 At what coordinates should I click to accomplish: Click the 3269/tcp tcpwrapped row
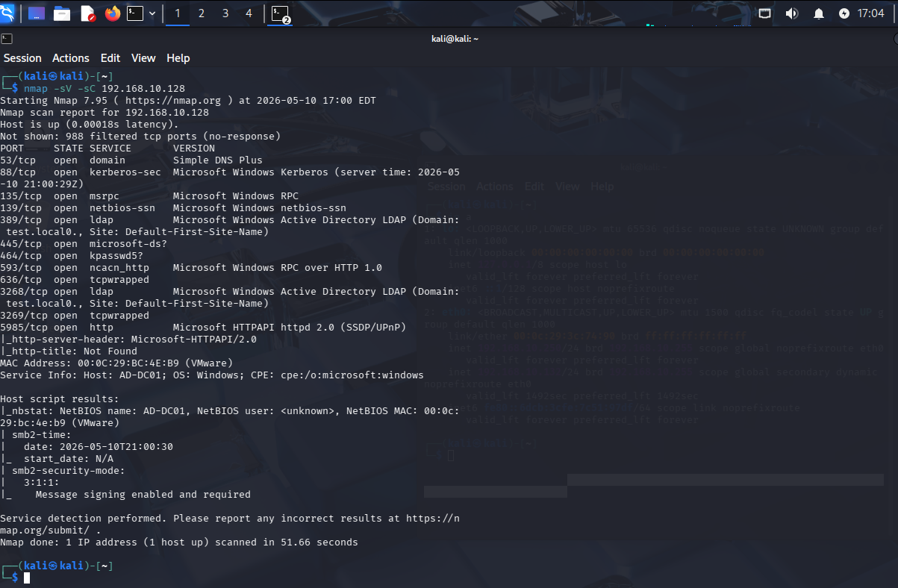click(x=75, y=316)
